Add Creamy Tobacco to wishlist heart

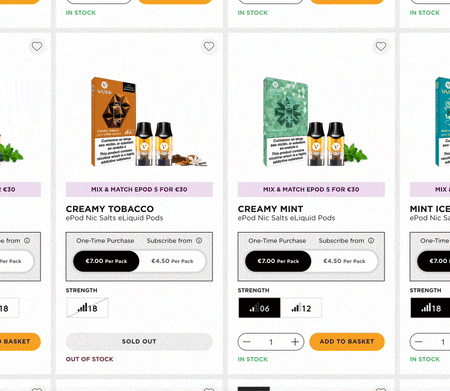[x=209, y=46]
